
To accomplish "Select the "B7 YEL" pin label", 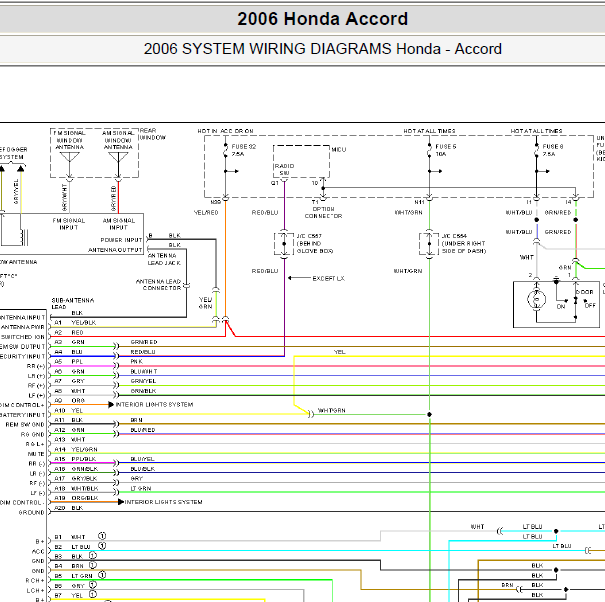I will [68, 595].
